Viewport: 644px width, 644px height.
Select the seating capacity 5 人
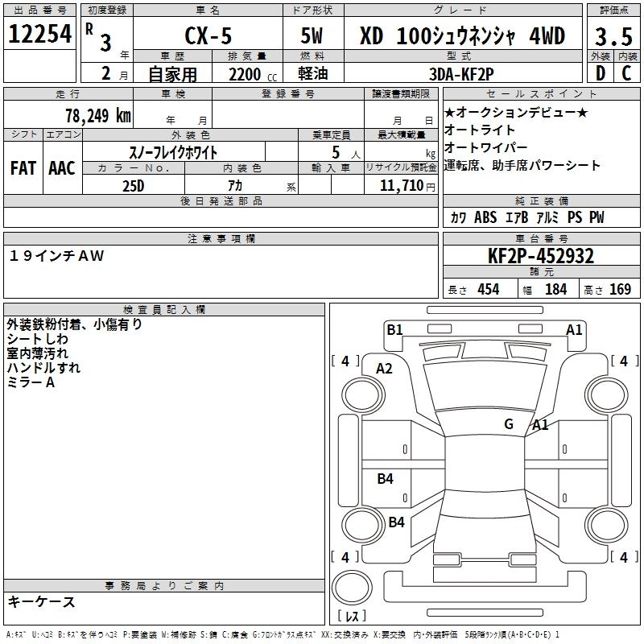point(346,153)
